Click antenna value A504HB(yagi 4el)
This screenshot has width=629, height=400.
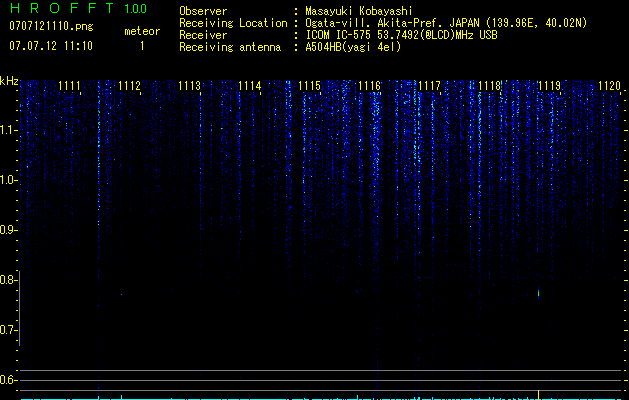353,47
